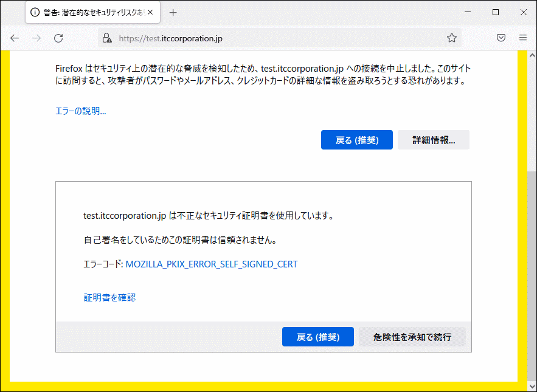537x392 pixels.
Task: Open a new tab with the plus button
Action: coord(173,13)
